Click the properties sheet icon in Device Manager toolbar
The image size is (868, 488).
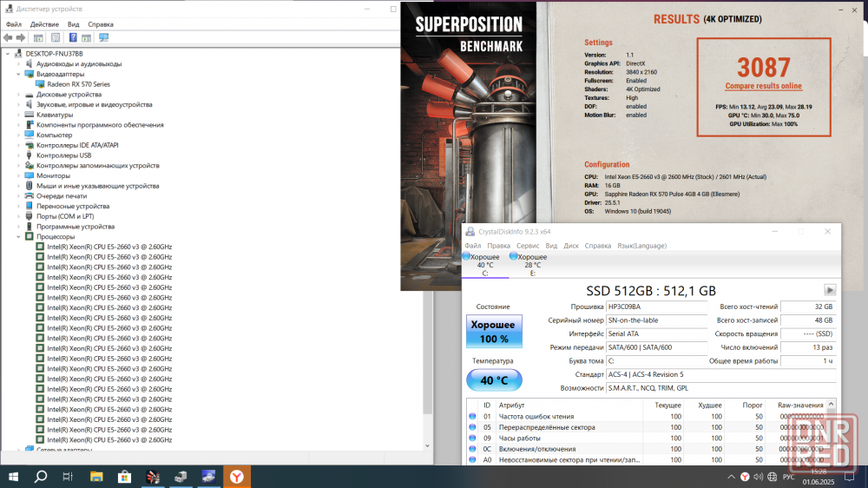56,37
